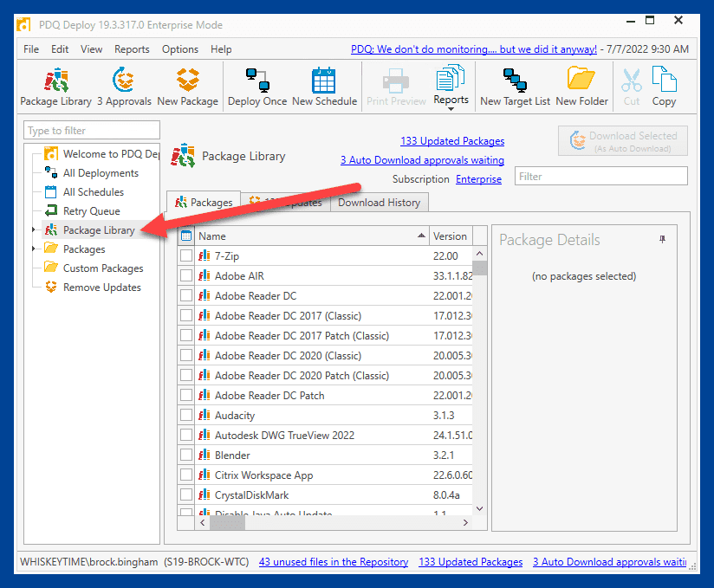Open Custom Packages folder in the sidebar
The image size is (714, 588).
click(103, 268)
